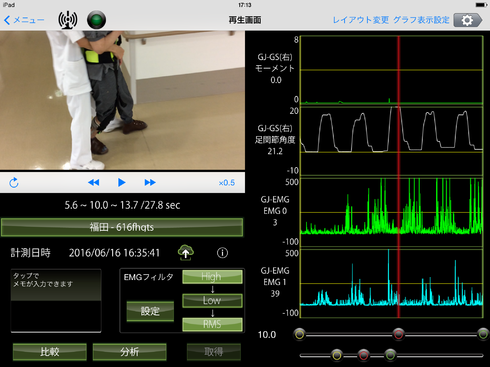Fast forward the recorded video

click(x=150, y=182)
